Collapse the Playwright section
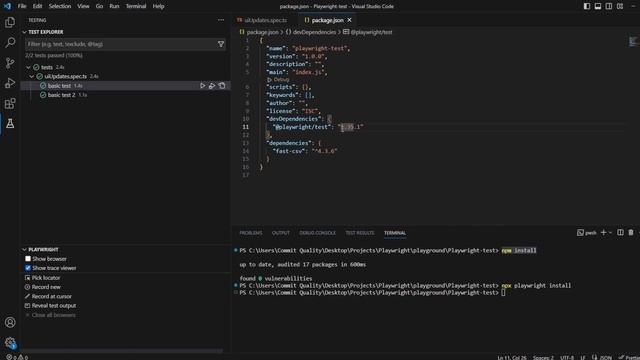 [x=24, y=249]
